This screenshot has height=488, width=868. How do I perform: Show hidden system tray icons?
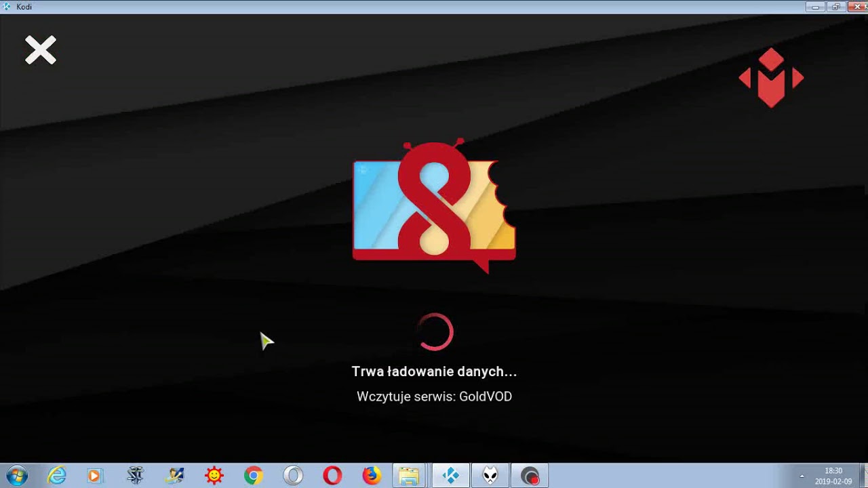tap(802, 476)
